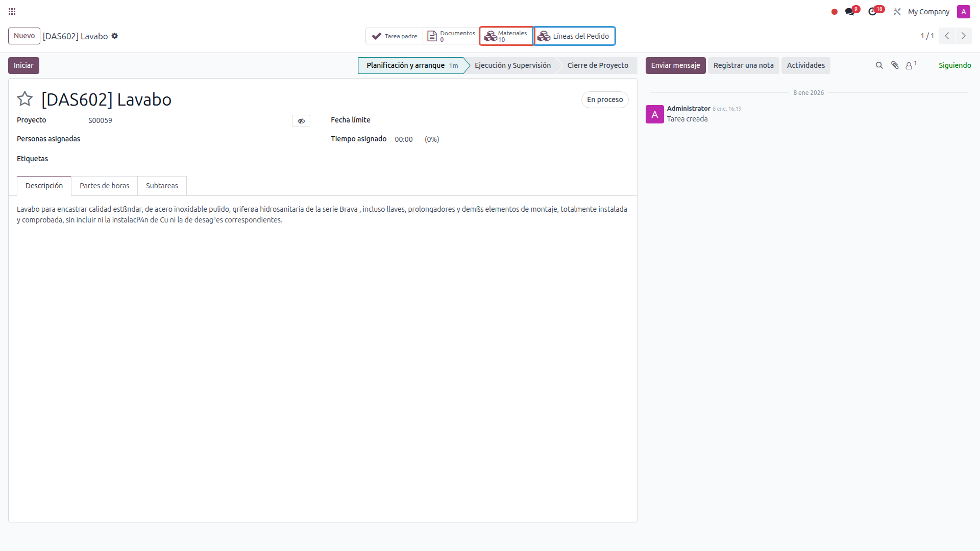980x551 pixels.
Task: Click the chatter search icon
Action: (879, 65)
